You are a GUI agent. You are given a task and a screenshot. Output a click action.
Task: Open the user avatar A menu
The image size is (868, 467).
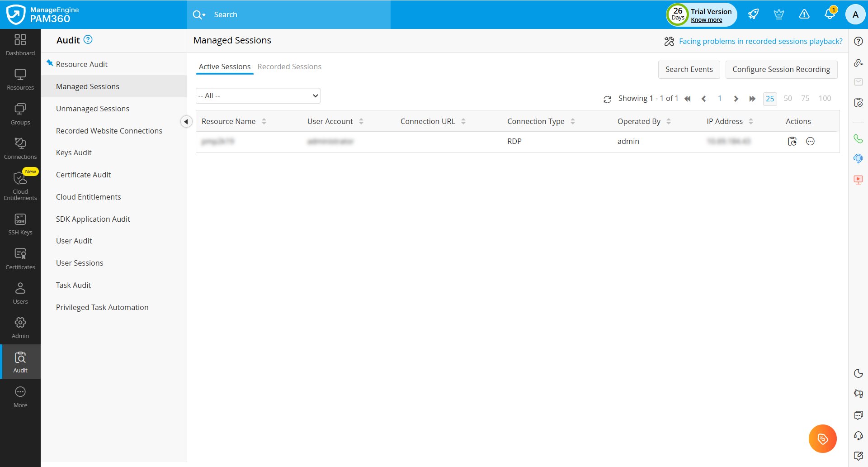point(855,14)
